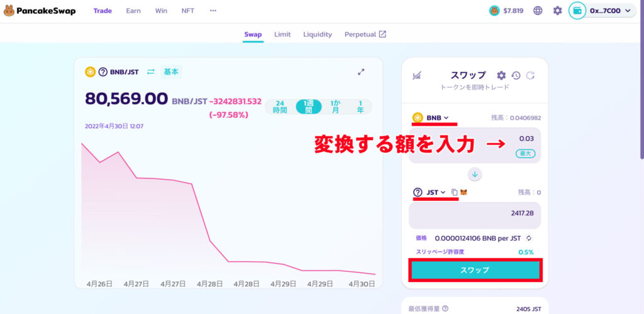Refresh the swap price icon

click(530, 75)
